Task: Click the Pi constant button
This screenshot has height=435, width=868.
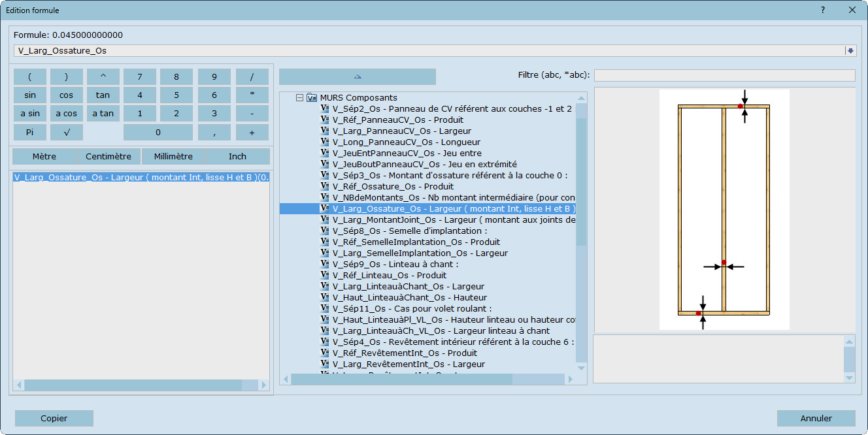Action: click(x=30, y=132)
